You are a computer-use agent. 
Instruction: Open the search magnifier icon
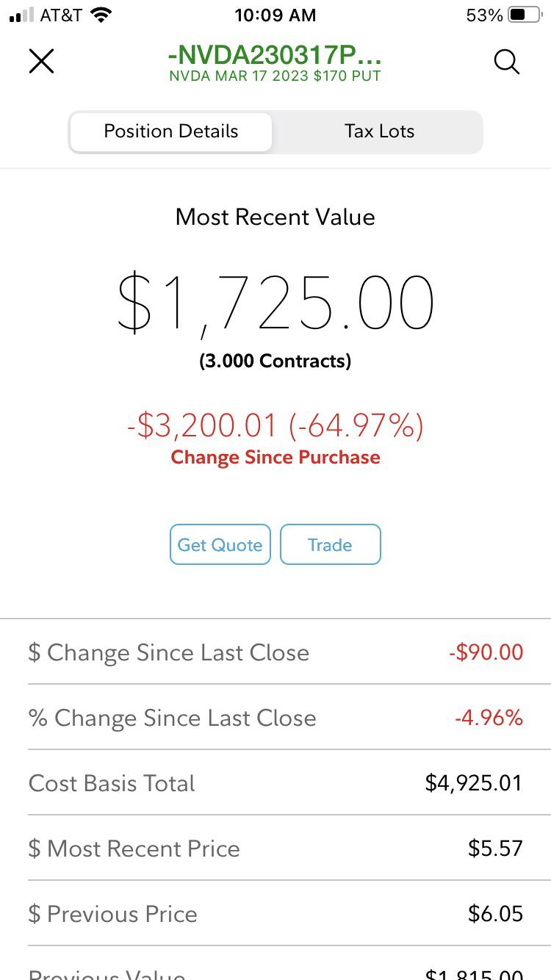coord(506,62)
